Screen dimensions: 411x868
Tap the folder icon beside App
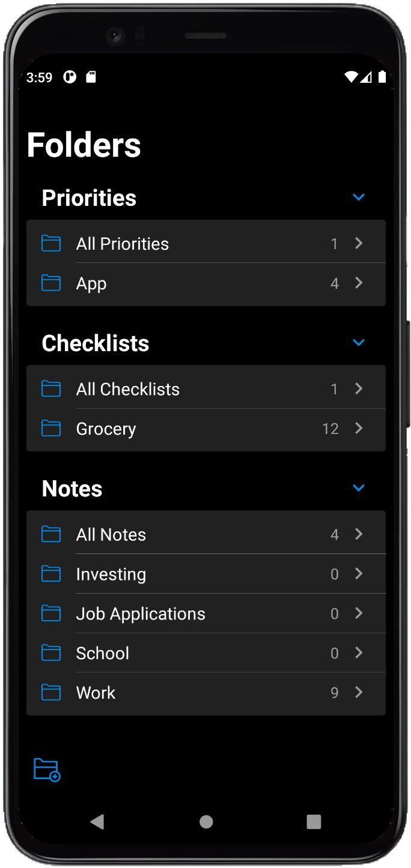pyautogui.click(x=51, y=283)
